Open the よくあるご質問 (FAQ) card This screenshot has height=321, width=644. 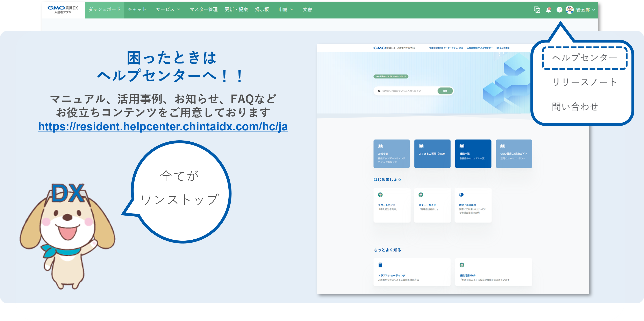[x=432, y=154]
